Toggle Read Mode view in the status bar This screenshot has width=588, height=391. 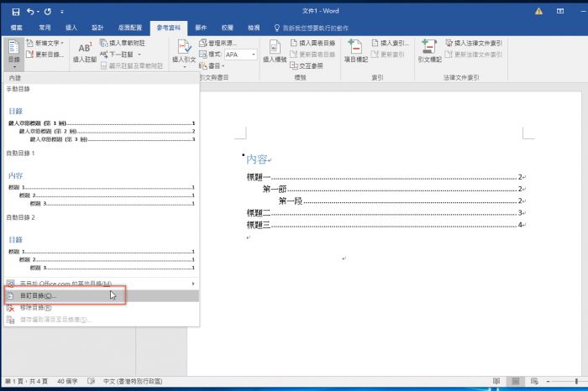click(x=496, y=381)
